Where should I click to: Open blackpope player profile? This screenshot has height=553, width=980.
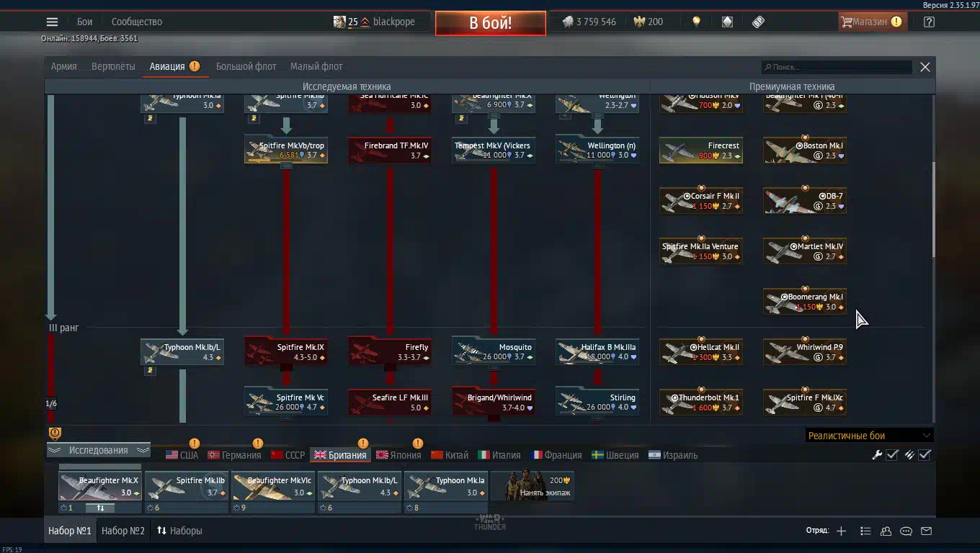tap(375, 22)
